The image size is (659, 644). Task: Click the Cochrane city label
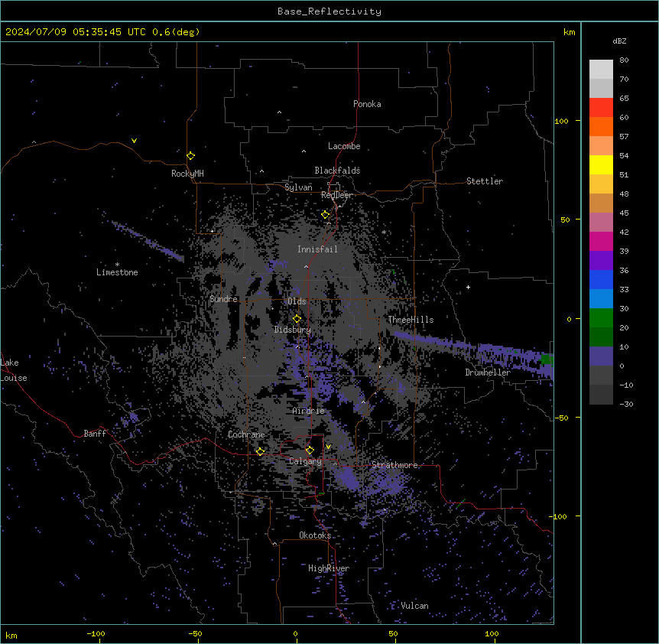(247, 434)
